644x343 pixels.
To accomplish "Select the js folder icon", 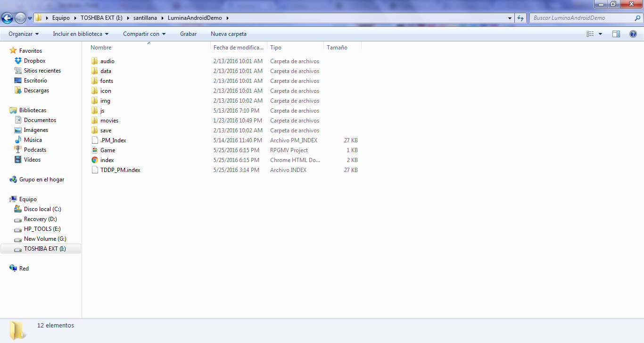I will click(95, 111).
